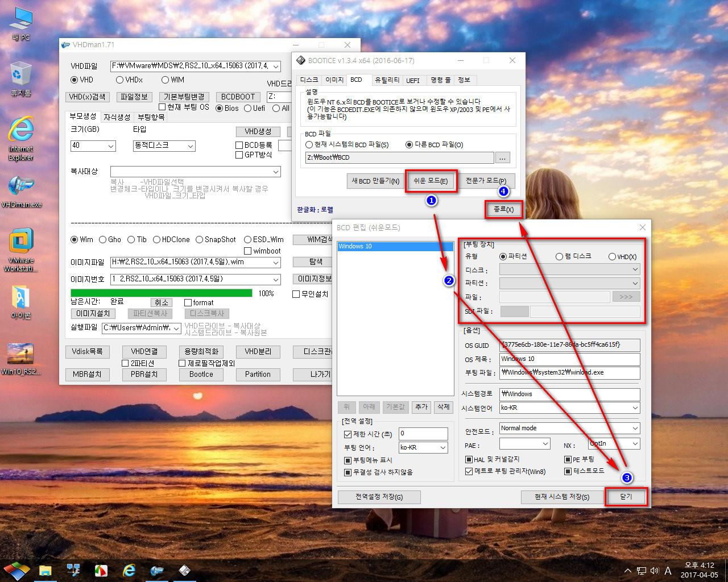Click the IME language indicator A
Viewport: 728px width, 582px height.
(x=668, y=571)
